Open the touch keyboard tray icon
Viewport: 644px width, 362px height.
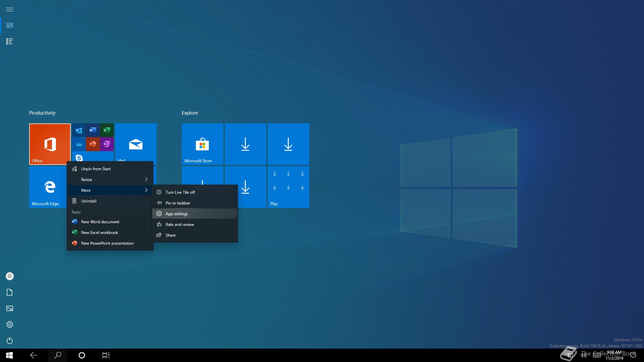coord(597,355)
